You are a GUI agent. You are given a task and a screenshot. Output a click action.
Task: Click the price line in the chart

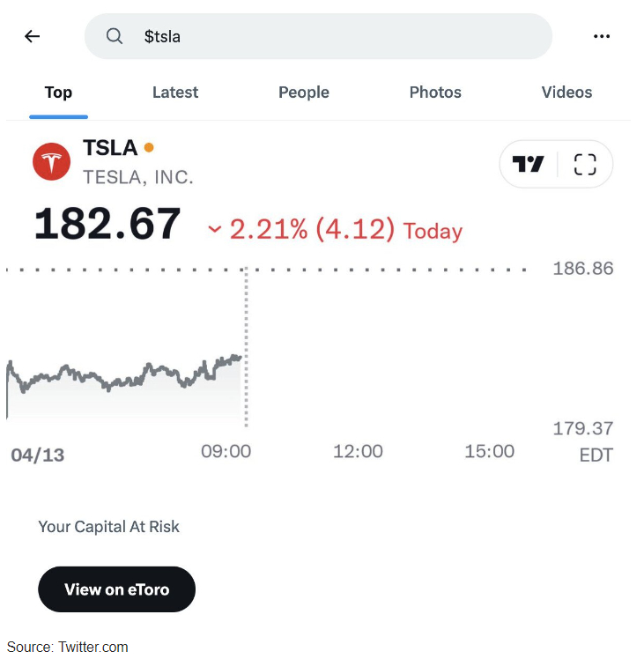124,374
